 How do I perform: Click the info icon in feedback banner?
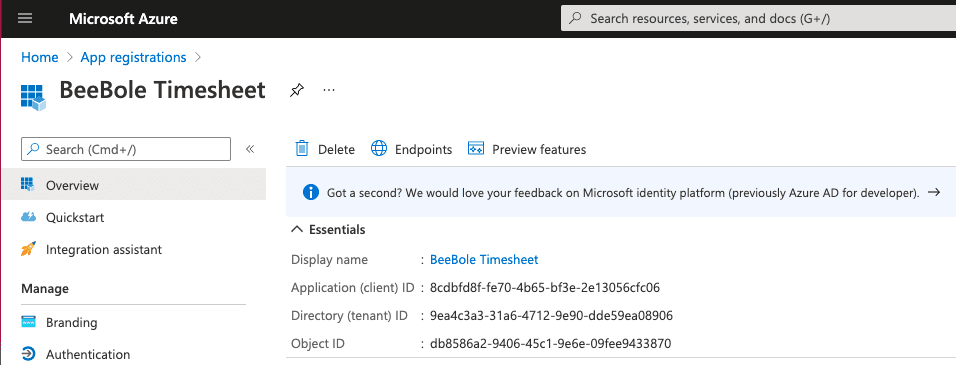point(311,193)
